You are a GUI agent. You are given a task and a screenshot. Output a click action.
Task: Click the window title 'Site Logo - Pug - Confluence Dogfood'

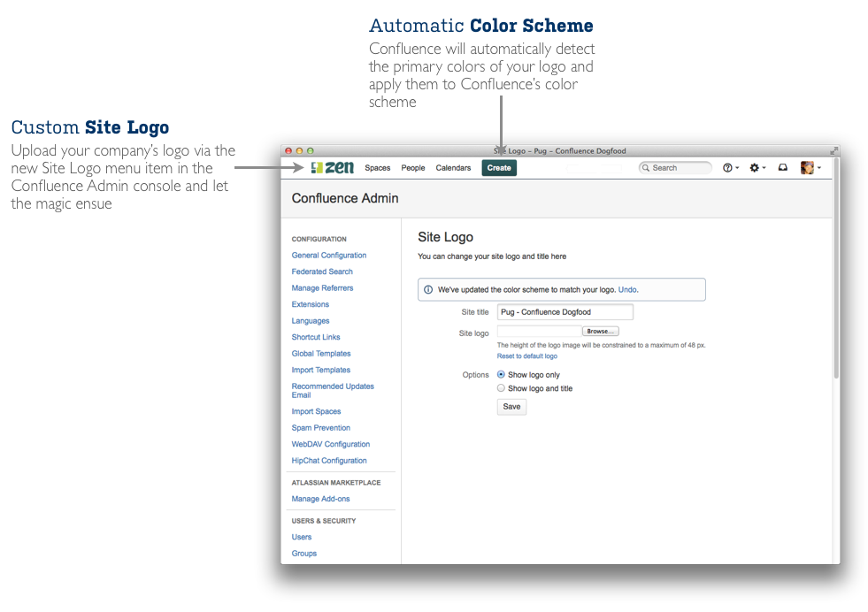pyautogui.click(x=560, y=150)
